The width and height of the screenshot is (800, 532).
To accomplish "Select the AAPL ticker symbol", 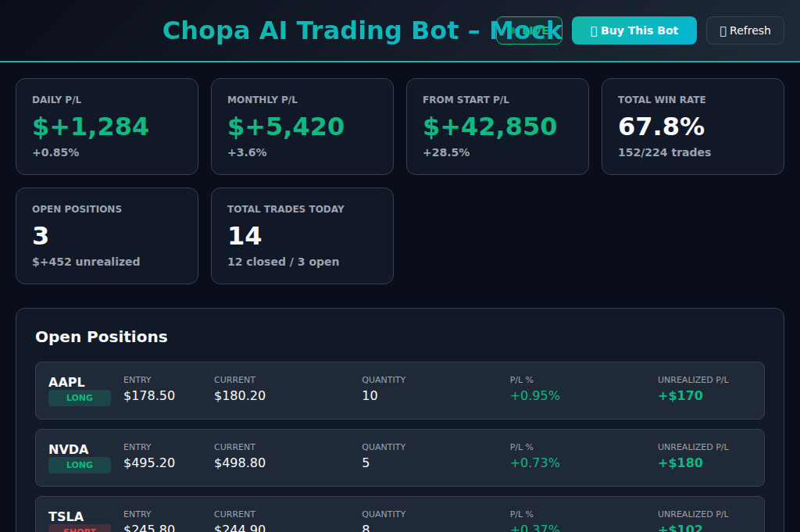I will (x=67, y=382).
